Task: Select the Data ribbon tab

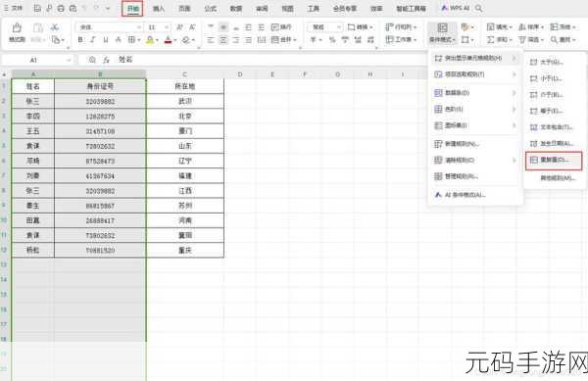Action: pyautogui.click(x=236, y=8)
